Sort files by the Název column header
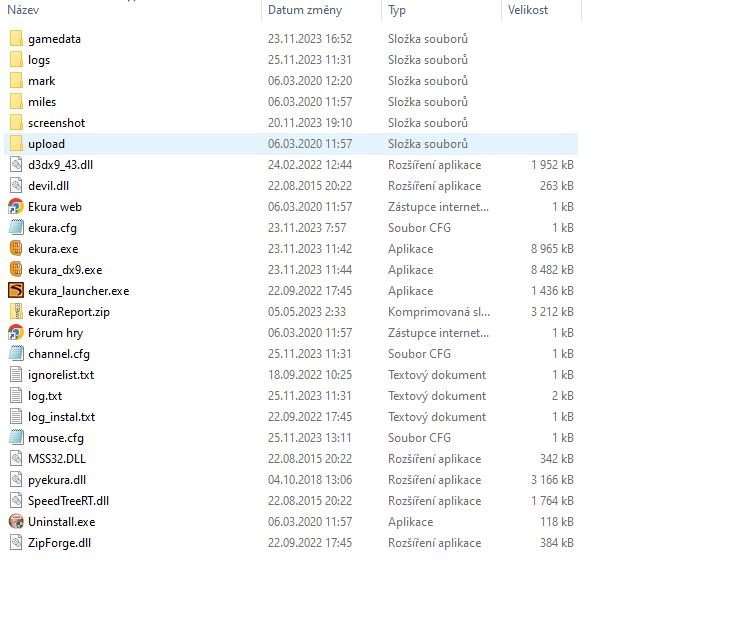This screenshot has width=737, height=635. (x=24, y=10)
